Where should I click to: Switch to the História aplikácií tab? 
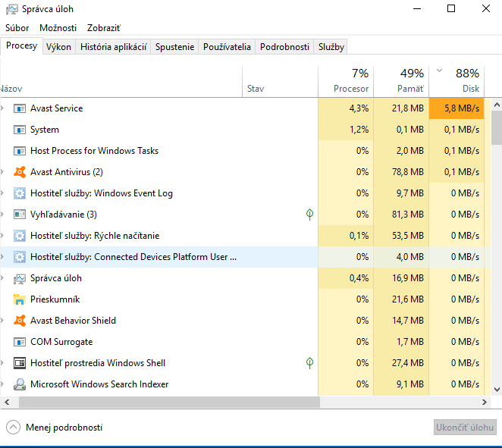(113, 47)
